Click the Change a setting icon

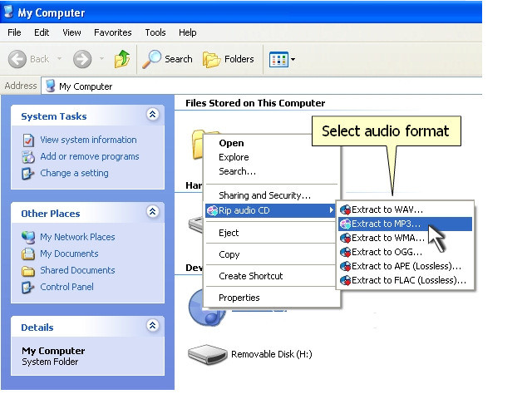tap(27, 174)
